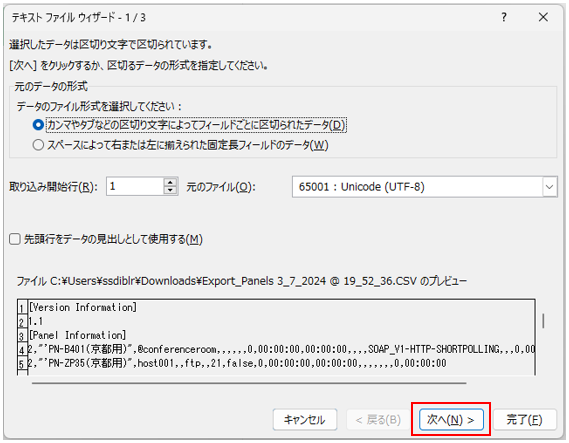Select the delimited data radio option (D)
This screenshot has height=443, width=569.
coord(38,125)
